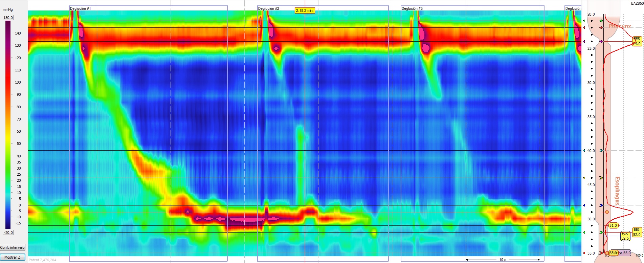This screenshot has height=263, width=644.
Task: Click the 2:18.2 min. time cursor label
Action: pos(305,11)
